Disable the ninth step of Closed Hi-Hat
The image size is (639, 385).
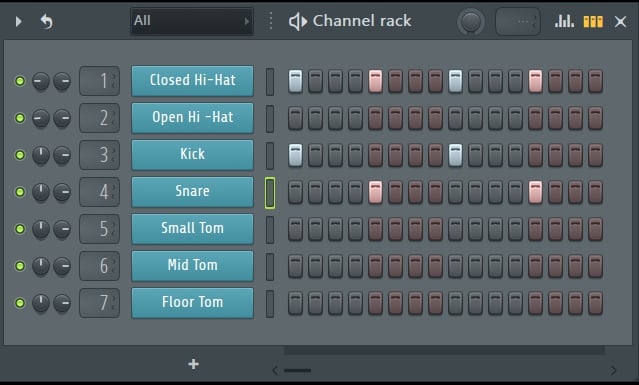(x=455, y=81)
